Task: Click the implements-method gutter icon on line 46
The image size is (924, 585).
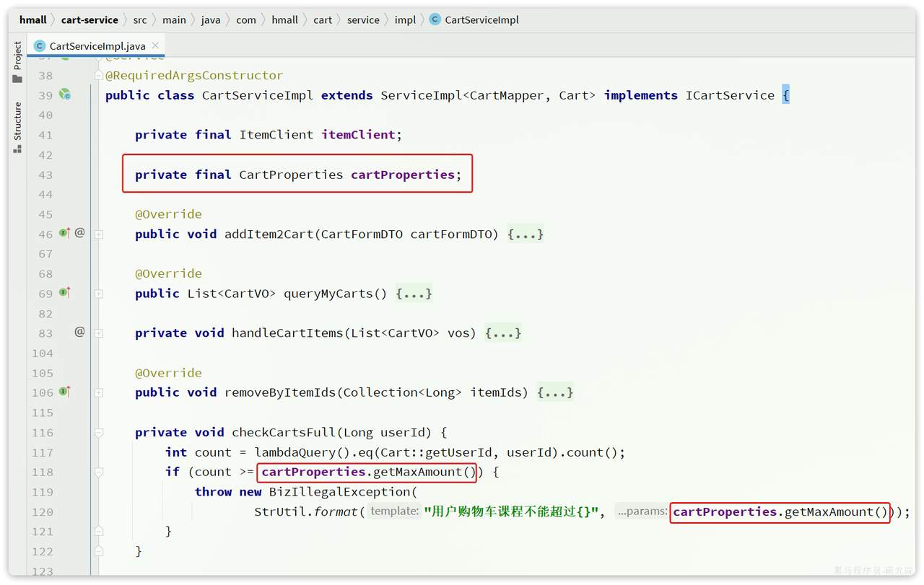Action: tap(65, 234)
